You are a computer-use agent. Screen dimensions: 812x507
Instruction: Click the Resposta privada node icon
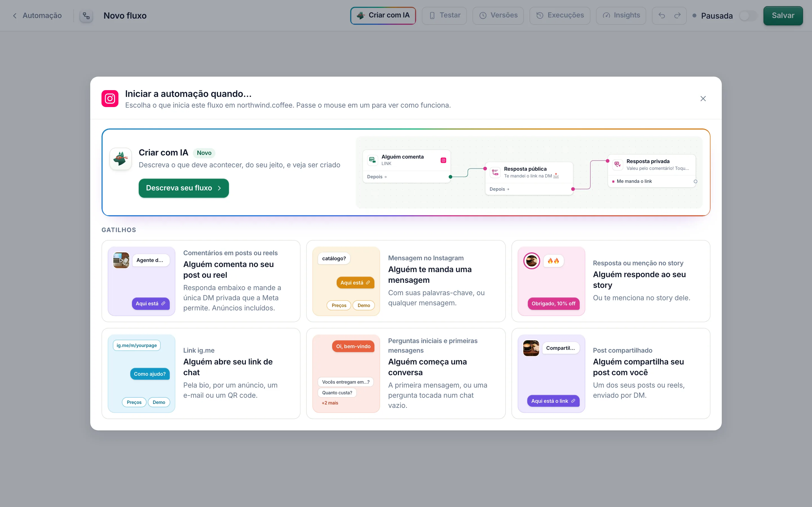[617, 164]
